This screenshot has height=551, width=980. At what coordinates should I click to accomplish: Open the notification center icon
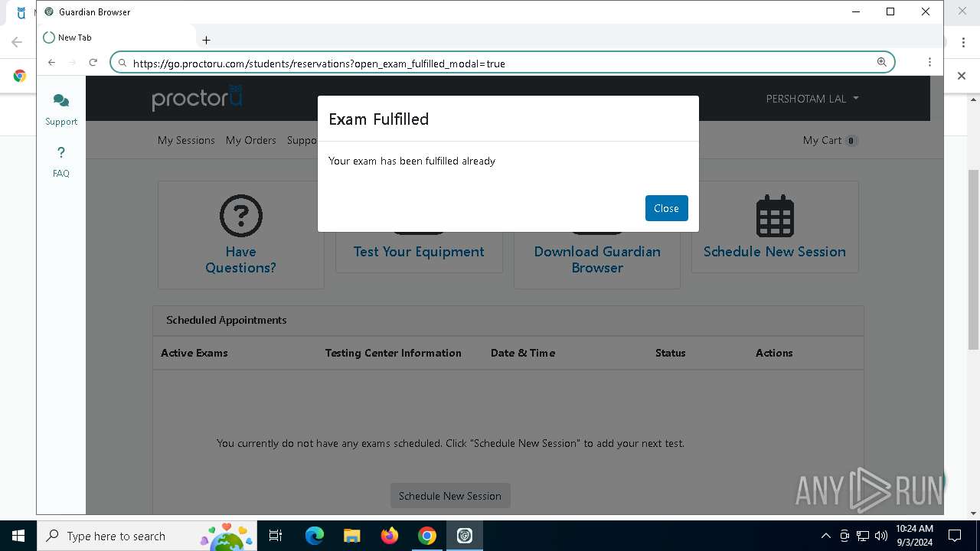[x=955, y=536]
